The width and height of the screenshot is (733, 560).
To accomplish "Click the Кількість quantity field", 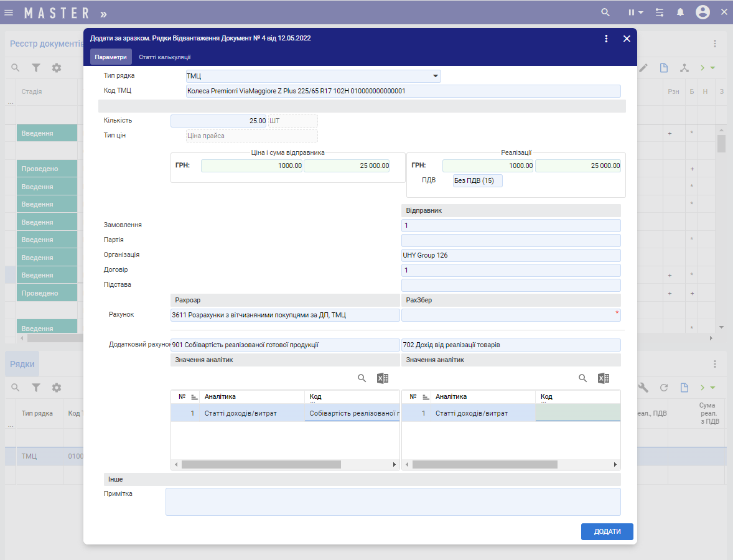I will pos(219,121).
